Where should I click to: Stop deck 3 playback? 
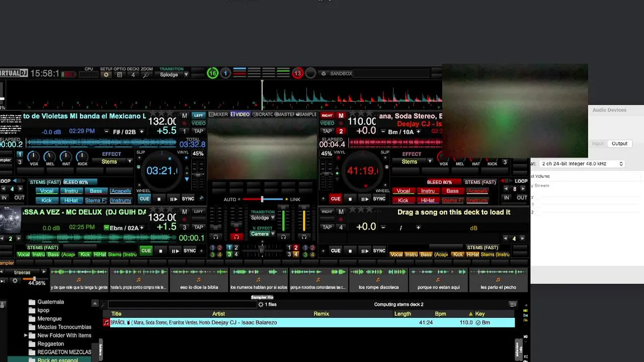160,251
